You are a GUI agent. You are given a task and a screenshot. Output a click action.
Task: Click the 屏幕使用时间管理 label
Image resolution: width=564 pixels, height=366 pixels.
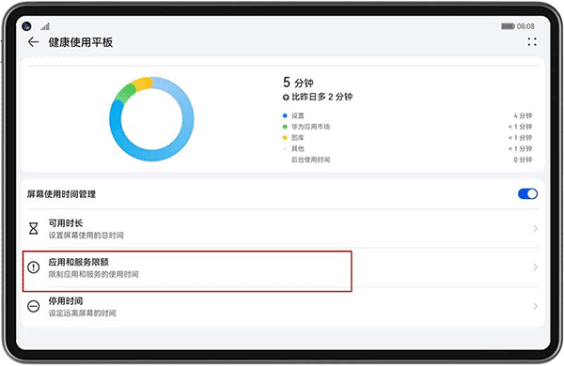pos(61,194)
